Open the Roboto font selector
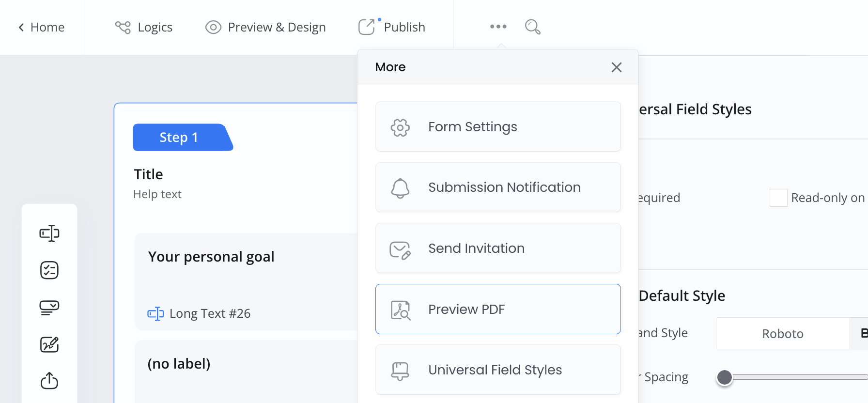Image resolution: width=868 pixels, height=403 pixels. (782, 334)
